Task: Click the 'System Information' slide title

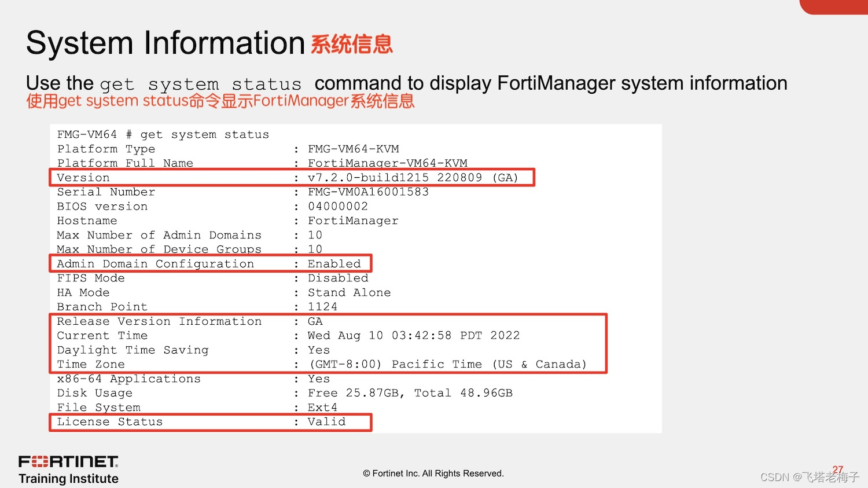Action: [165, 43]
